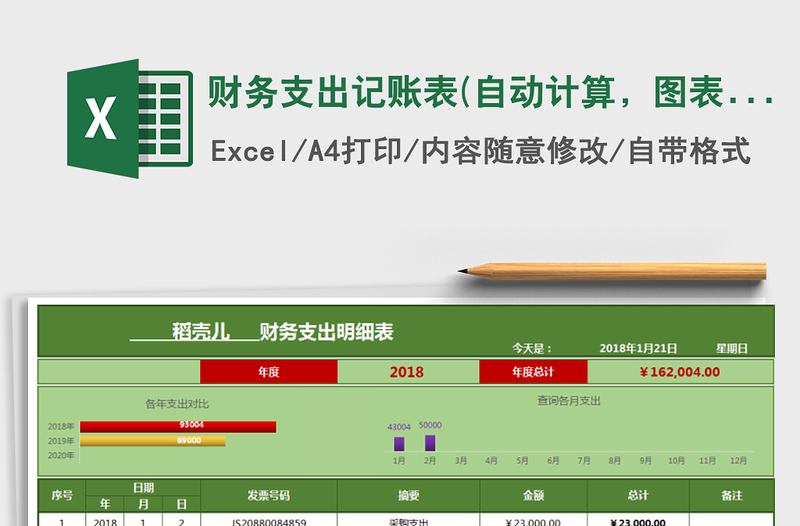Click the 摘要 column header
800x526 pixels.
tap(408, 495)
